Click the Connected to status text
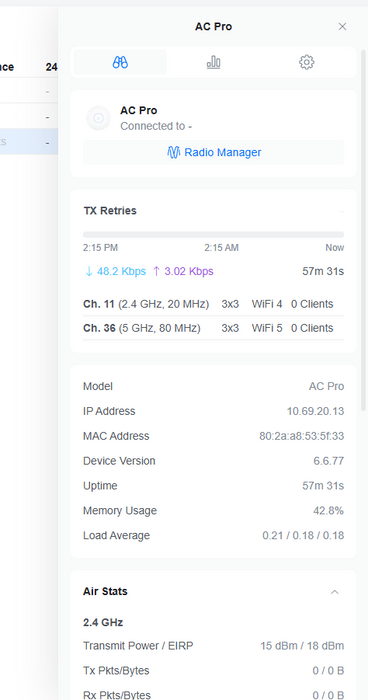The height and width of the screenshot is (700, 368). [x=156, y=126]
